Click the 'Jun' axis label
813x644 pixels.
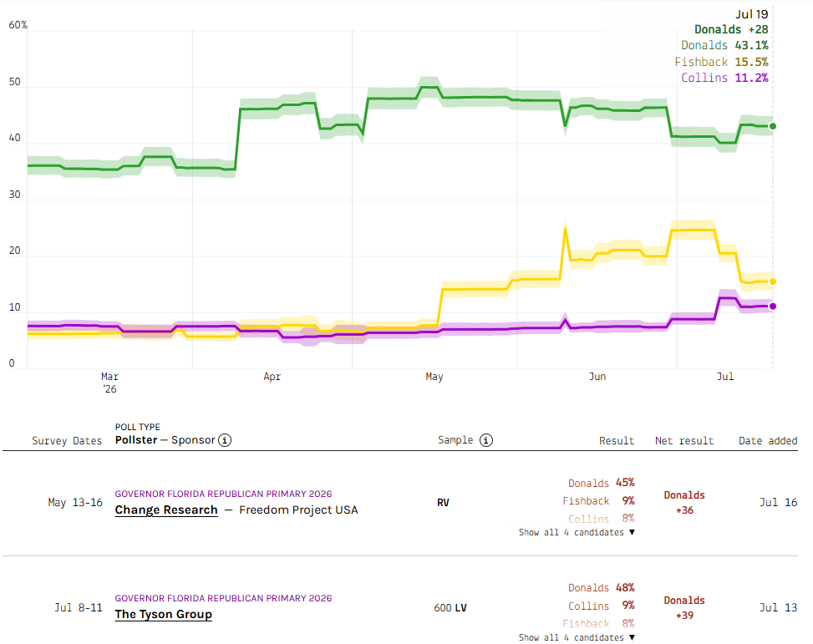click(597, 377)
